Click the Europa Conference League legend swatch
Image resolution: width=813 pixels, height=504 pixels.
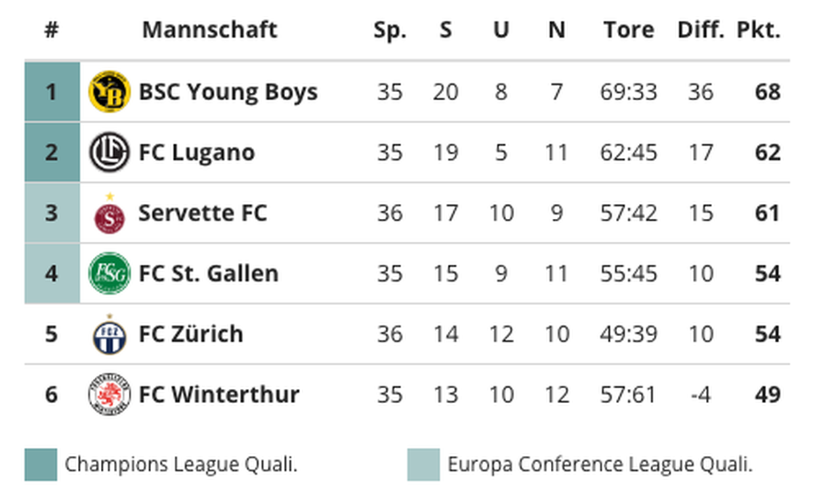(423, 465)
